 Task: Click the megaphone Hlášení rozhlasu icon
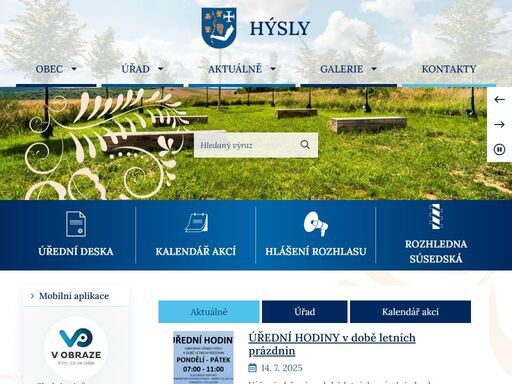pyautogui.click(x=316, y=223)
